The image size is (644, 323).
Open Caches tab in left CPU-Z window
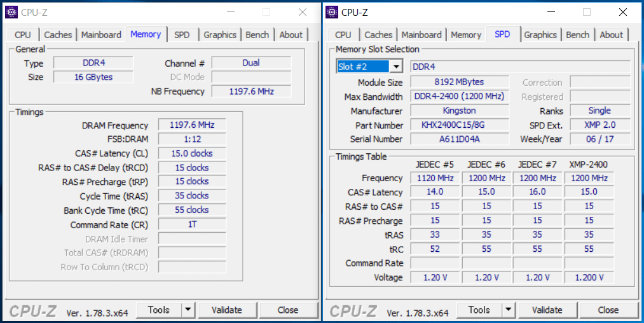[x=58, y=35]
